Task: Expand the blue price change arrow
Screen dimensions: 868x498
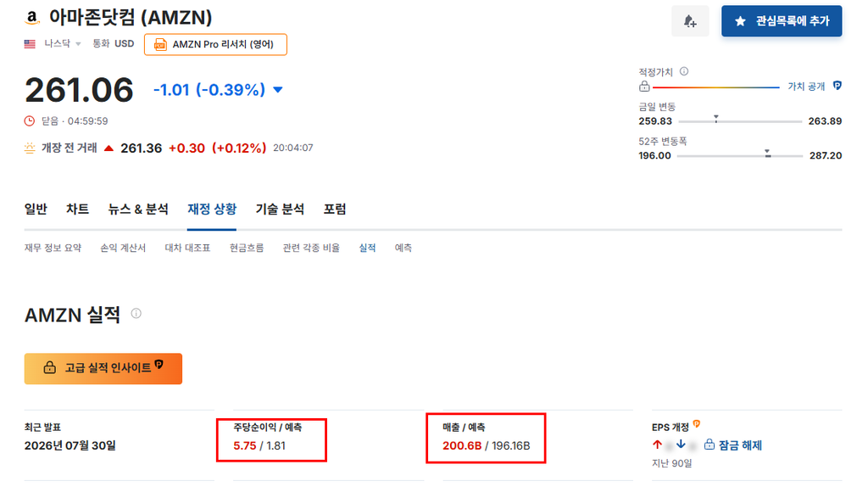Action: coord(278,90)
